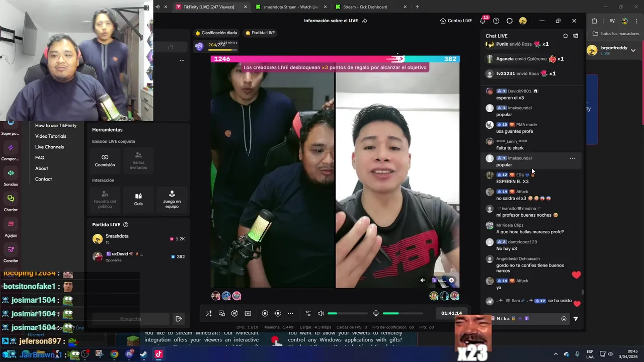Open Live Channels menu item
Screen dimensions: 644x362
[x=49, y=147]
